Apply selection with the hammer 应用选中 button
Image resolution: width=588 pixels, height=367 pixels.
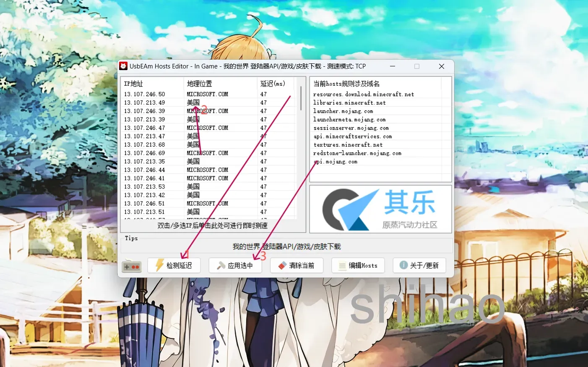(235, 265)
